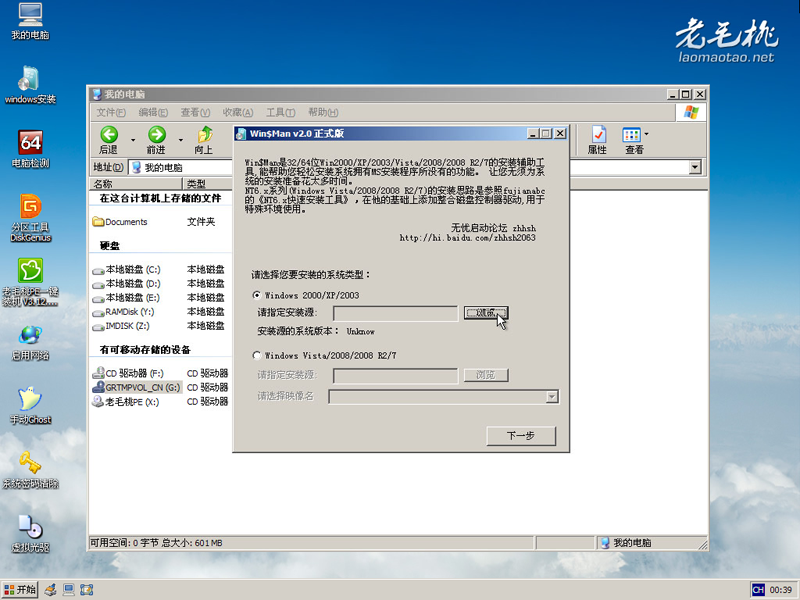The image size is (800, 600).
Task: Select RAMDisk (Y:) drive
Action: (x=123, y=312)
